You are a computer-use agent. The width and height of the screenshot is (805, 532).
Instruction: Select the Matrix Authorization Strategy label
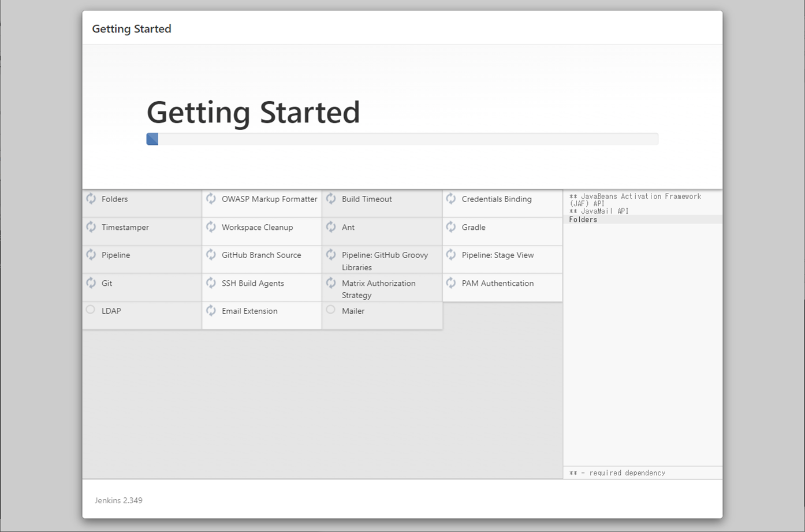379,289
